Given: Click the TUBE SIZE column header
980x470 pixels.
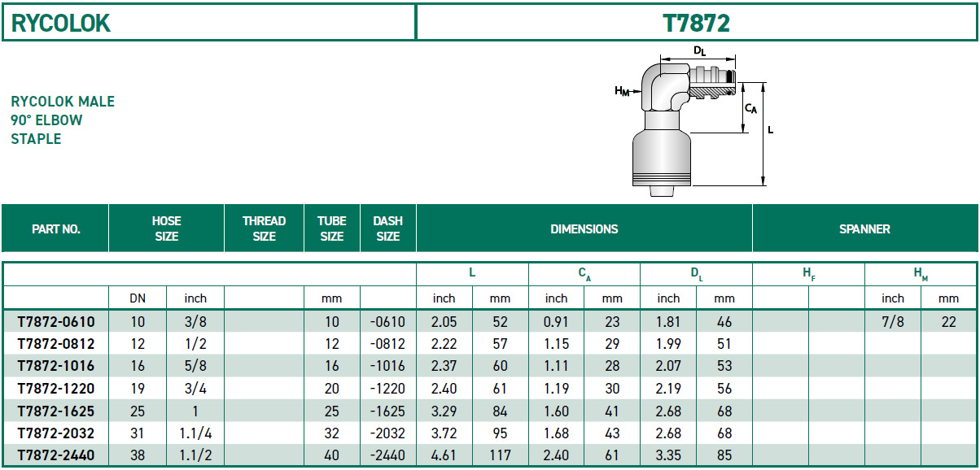Looking at the screenshot, I should click(x=332, y=228).
